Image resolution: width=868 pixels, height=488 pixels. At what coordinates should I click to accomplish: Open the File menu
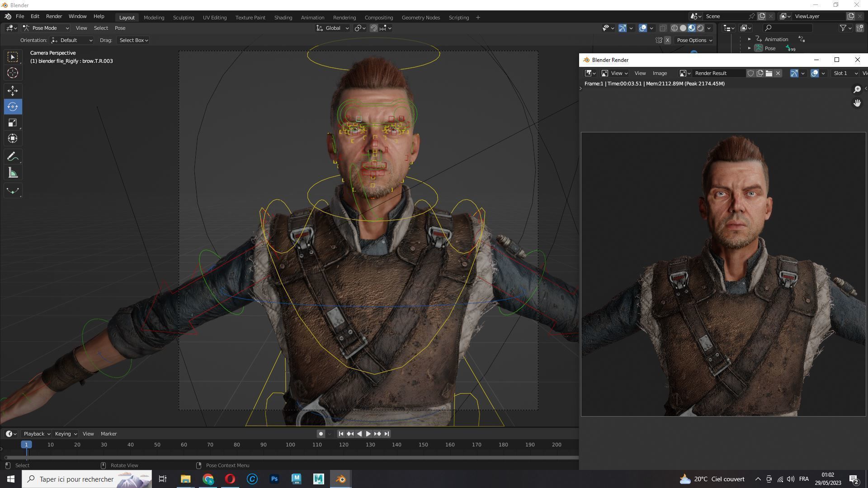point(20,16)
